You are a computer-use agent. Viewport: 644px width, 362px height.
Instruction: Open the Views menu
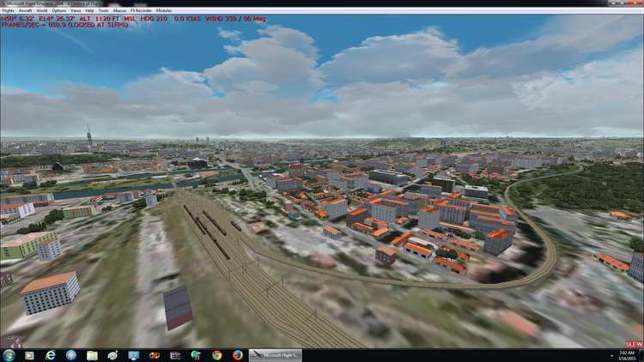(76, 10)
